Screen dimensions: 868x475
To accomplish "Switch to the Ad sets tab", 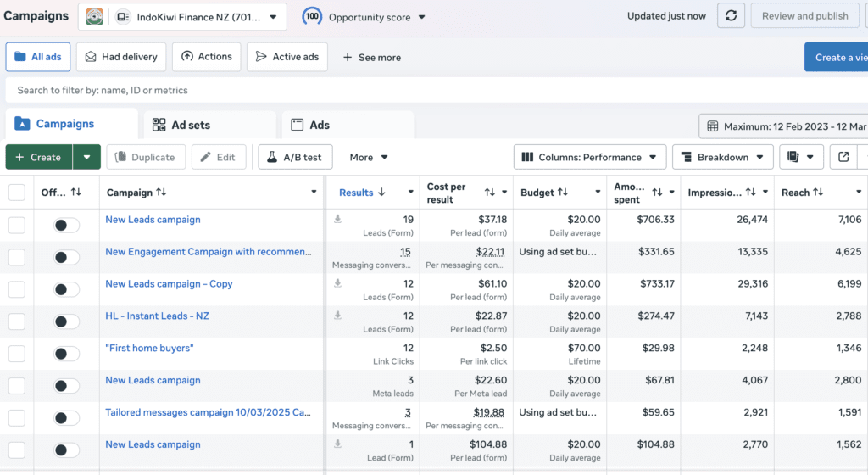I will coord(191,125).
